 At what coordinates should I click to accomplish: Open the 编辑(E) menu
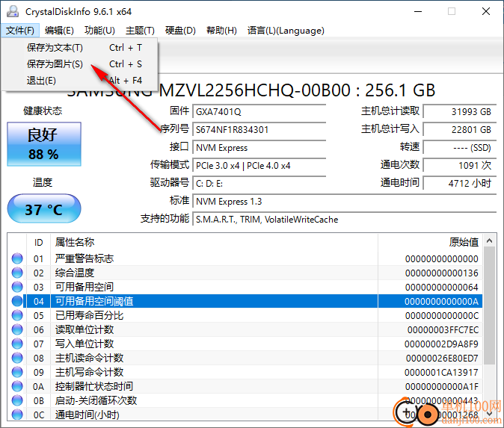tap(59, 31)
